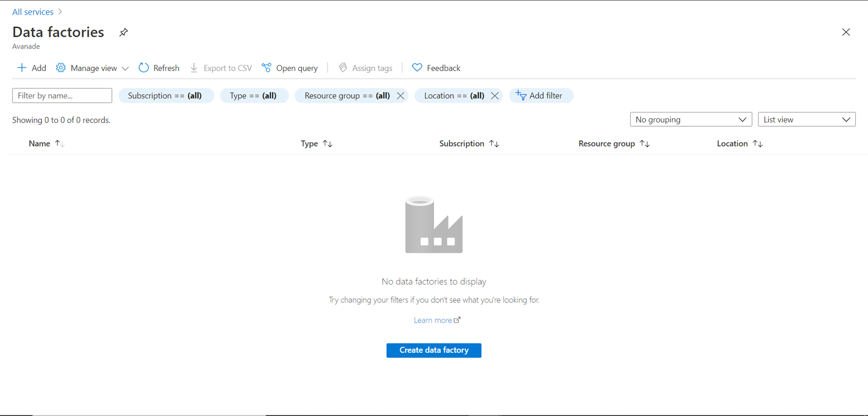Viewport: 868px width, 416px height.
Task: Click the Avanade directory label
Action: (26, 46)
